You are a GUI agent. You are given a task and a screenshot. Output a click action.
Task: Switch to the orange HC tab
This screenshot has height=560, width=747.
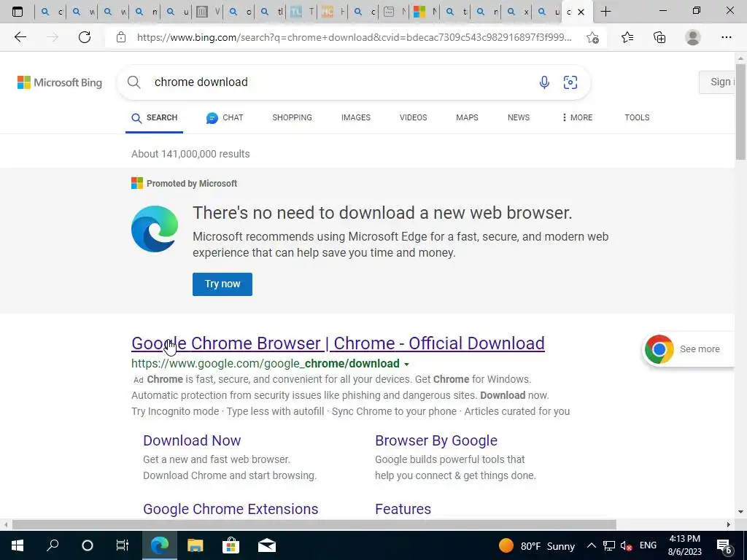333,12
